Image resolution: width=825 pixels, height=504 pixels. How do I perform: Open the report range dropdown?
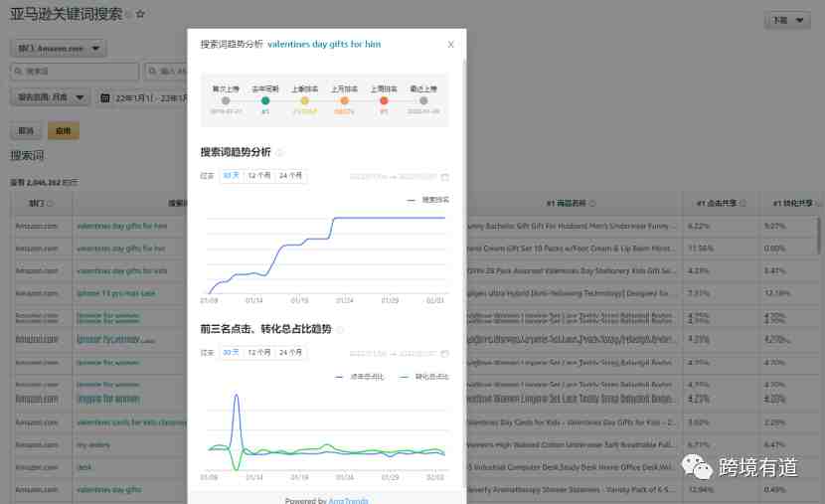pyautogui.click(x=50, y=97)
